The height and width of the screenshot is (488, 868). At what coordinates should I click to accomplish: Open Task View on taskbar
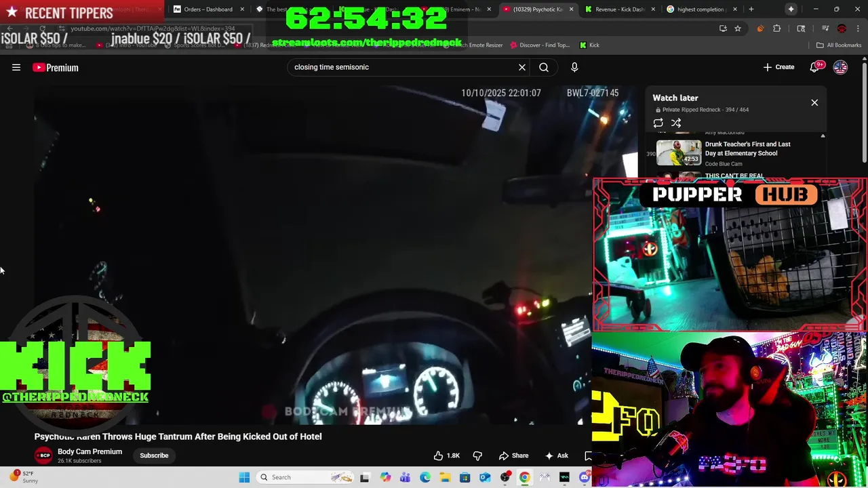coord(365,477)
